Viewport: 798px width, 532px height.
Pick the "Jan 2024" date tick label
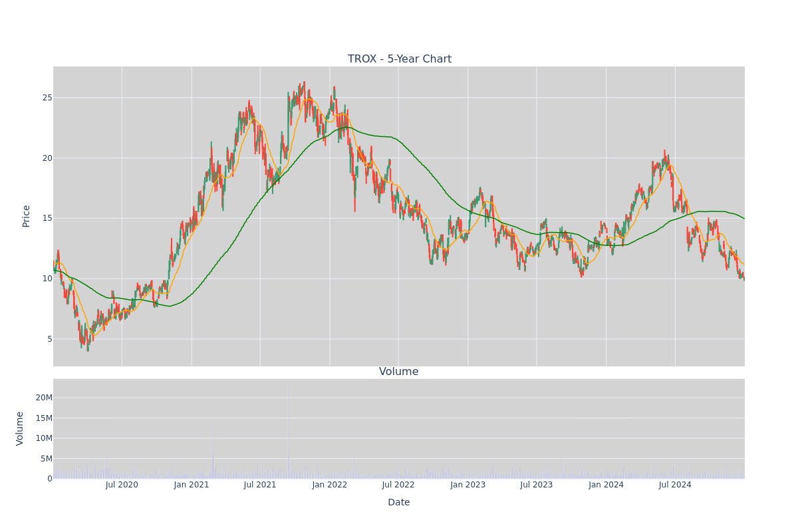click(x=606, y=485)
